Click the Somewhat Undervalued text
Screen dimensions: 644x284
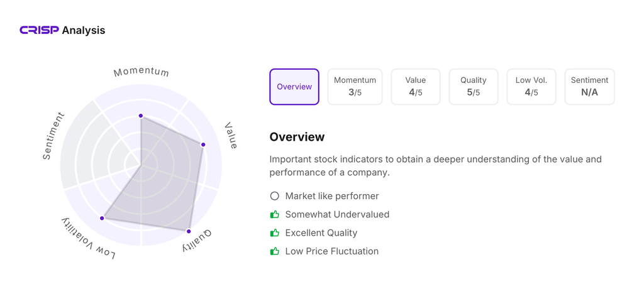tap(337, 214)
